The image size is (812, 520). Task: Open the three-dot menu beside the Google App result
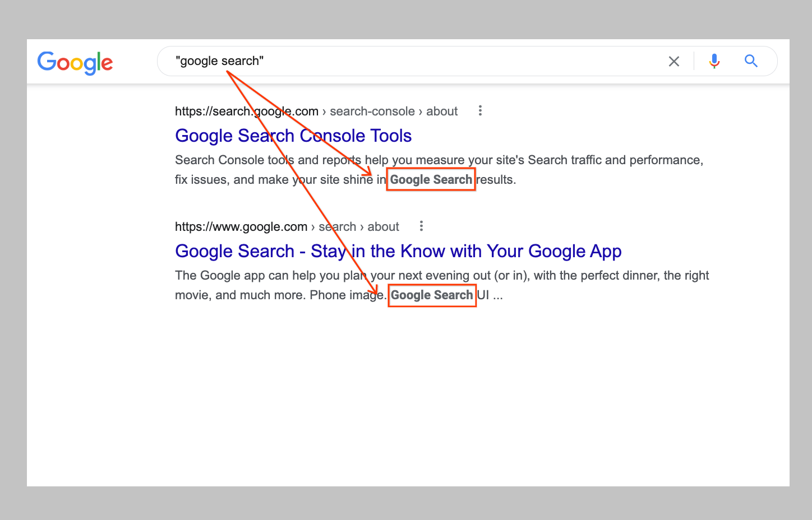pyautogui.click(x=421, y=226)
